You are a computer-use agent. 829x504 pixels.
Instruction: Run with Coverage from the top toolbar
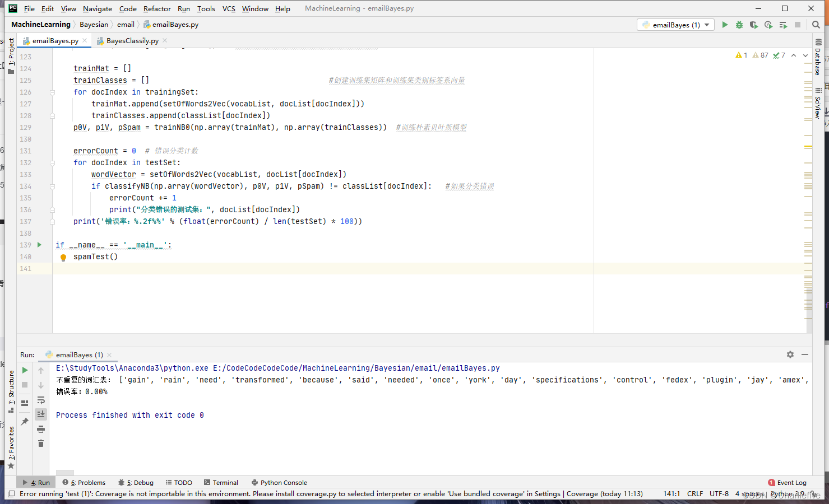pyautogui.click(x=754, y=25)
